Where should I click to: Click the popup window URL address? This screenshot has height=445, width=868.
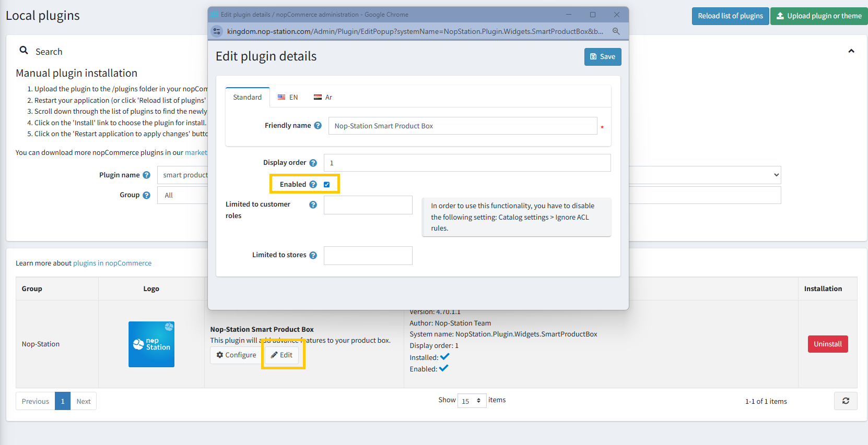[x=415, y=31]
